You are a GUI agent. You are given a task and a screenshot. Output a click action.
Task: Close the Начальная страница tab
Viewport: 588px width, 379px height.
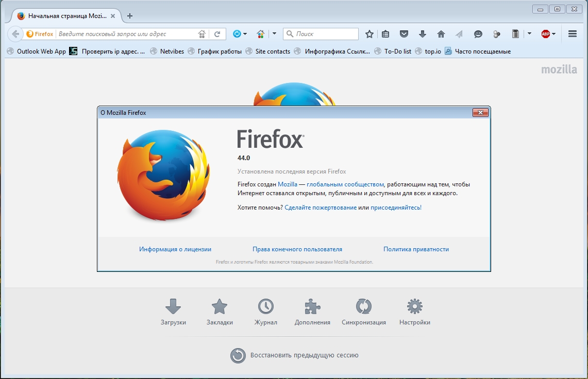113,16
